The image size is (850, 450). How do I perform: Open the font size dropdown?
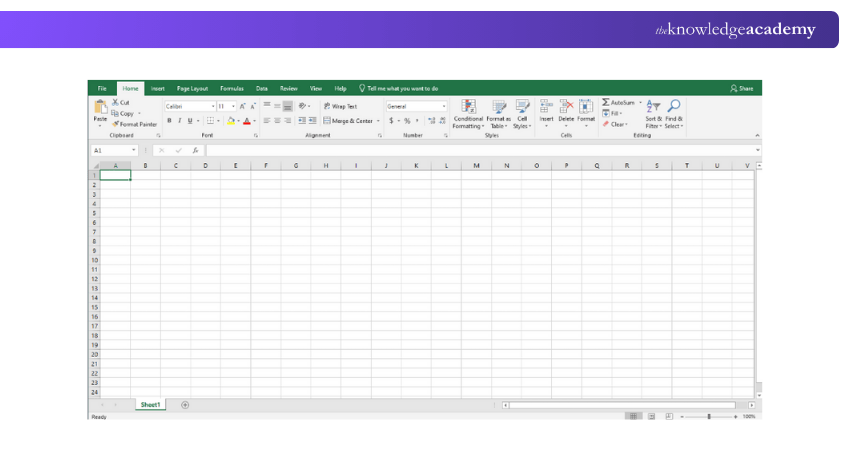233,106
